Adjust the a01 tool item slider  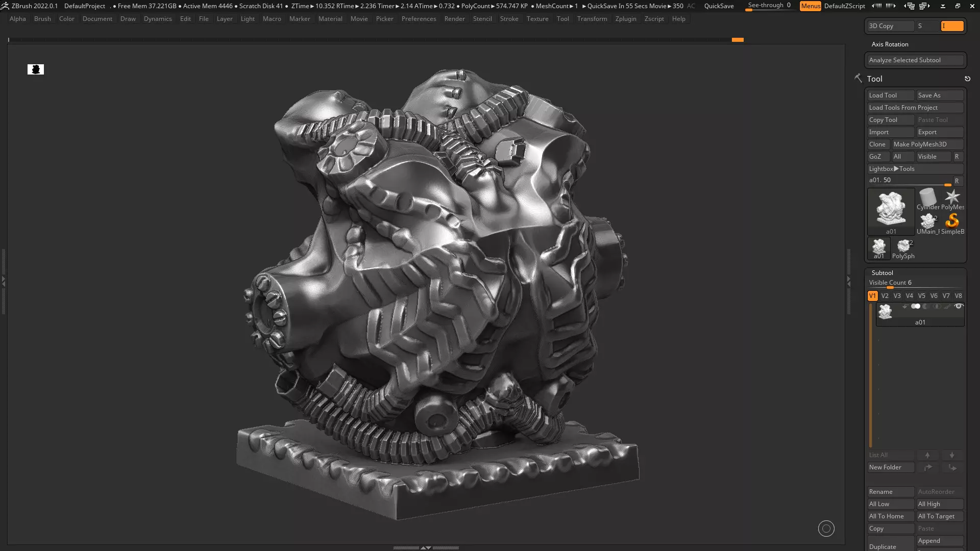pos(910,181)
